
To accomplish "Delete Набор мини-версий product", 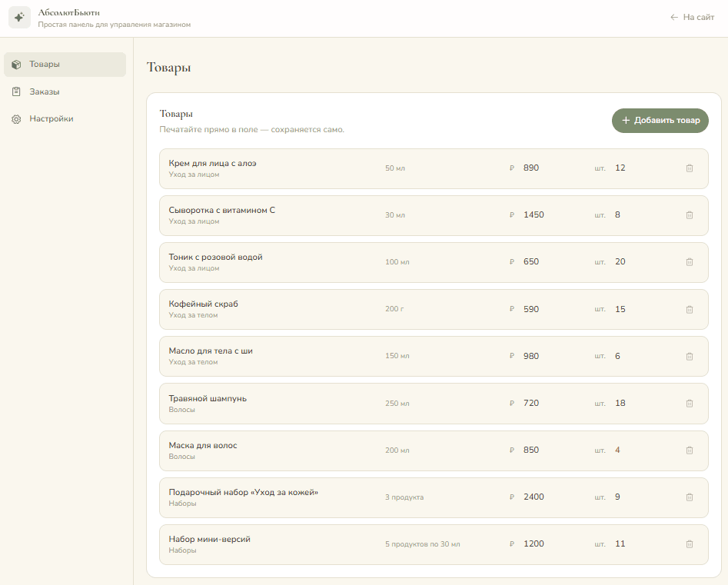I will [690, 543].
